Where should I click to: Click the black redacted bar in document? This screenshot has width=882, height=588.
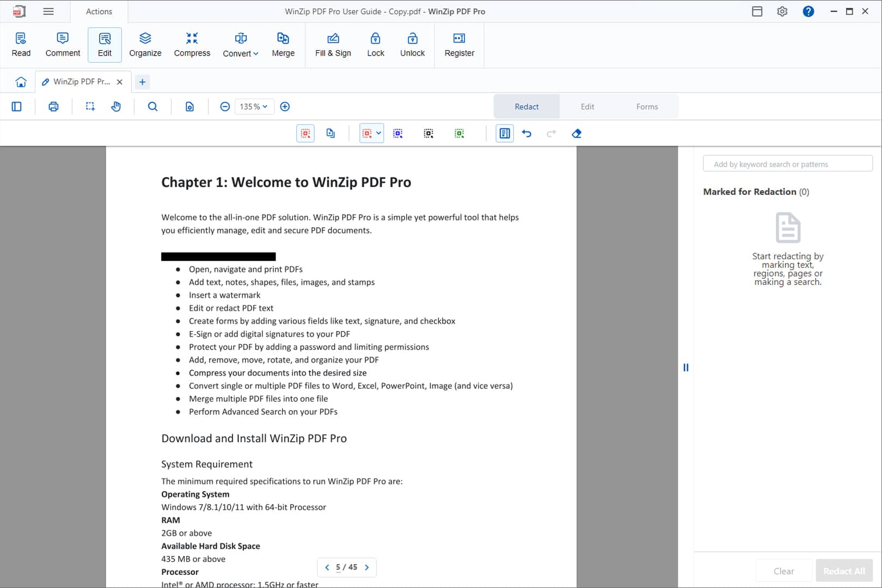[x=218, y=256]
